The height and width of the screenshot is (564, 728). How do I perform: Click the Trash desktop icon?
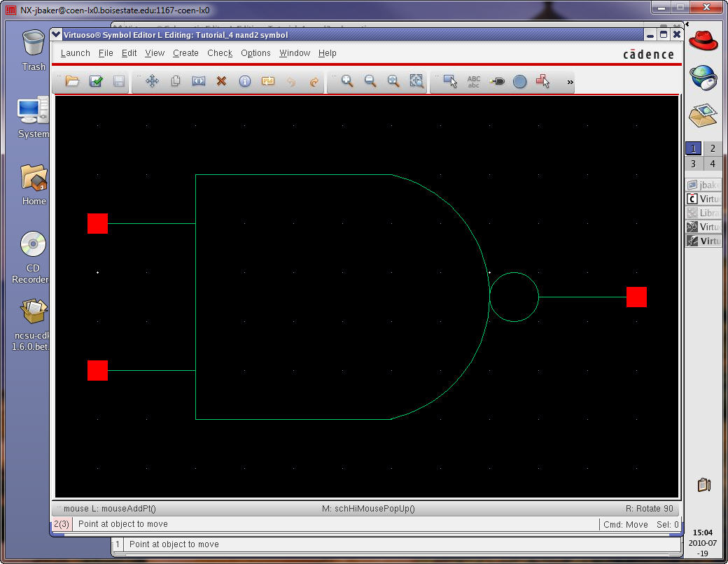34,49
